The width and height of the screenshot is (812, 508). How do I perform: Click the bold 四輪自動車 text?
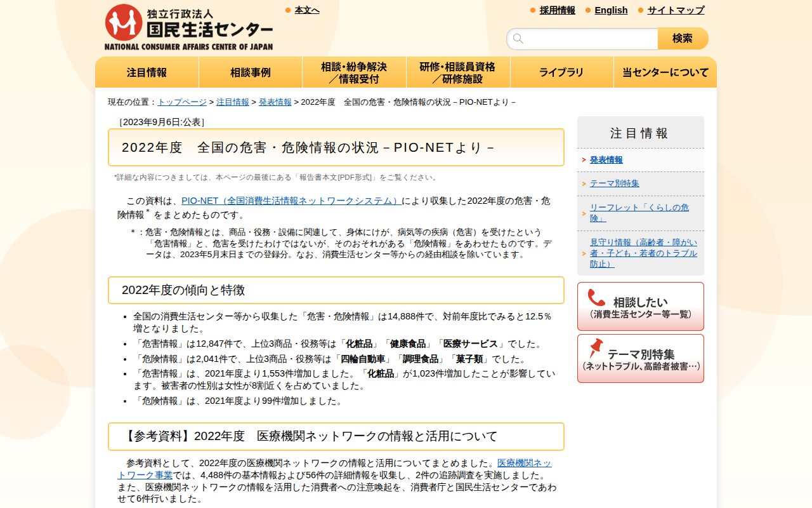(363, 359)
